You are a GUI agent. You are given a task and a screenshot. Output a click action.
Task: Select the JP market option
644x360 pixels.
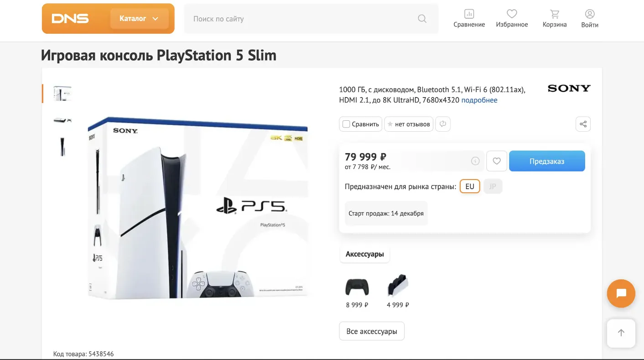click(493, 186)
